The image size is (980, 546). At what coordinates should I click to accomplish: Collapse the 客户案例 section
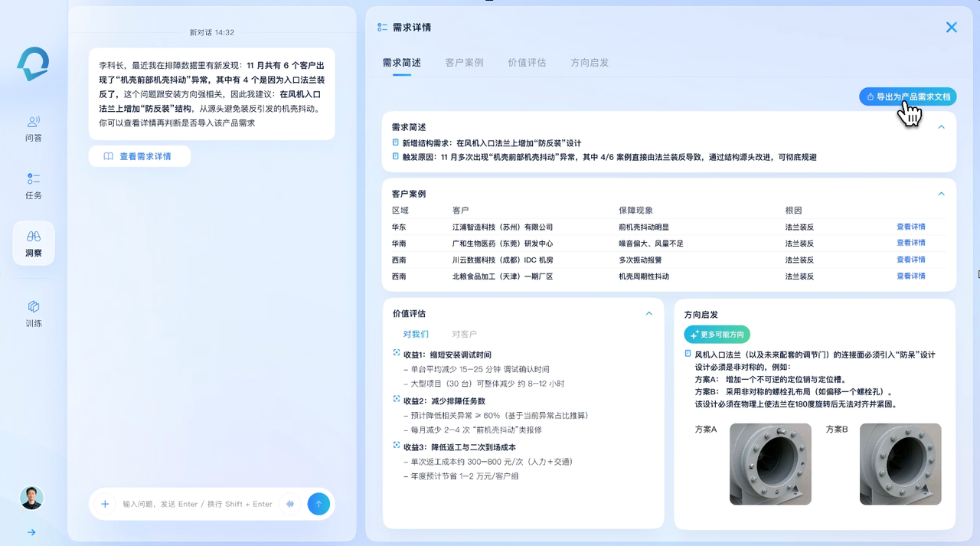click(x=941, y=194)
